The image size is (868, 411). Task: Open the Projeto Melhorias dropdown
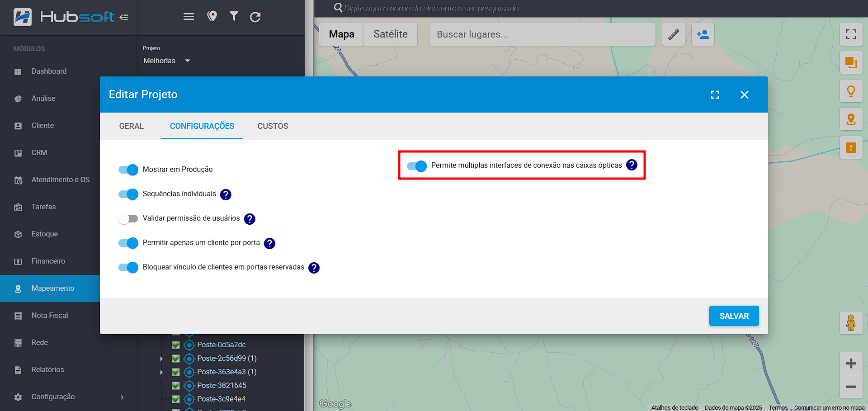click(167, 61)
